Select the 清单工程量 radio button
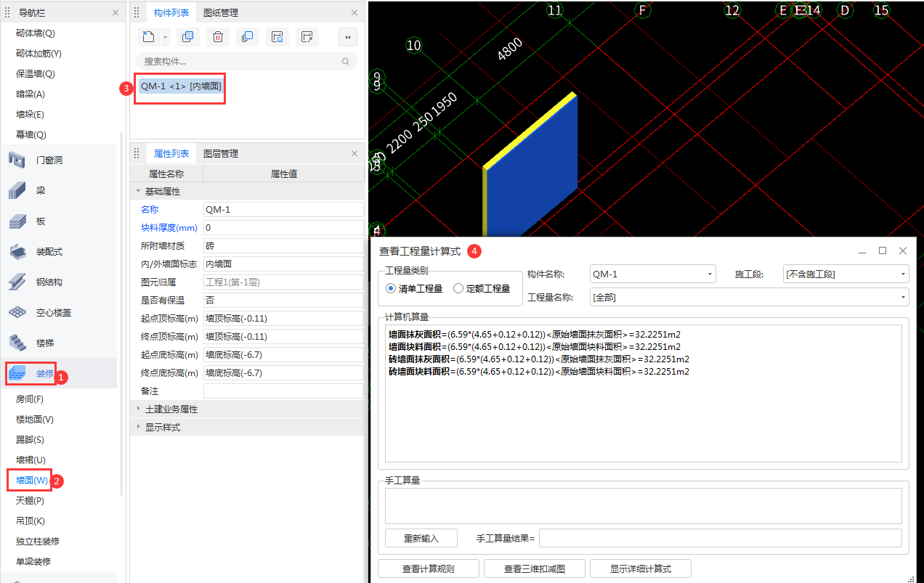 [x=391, y=288]
